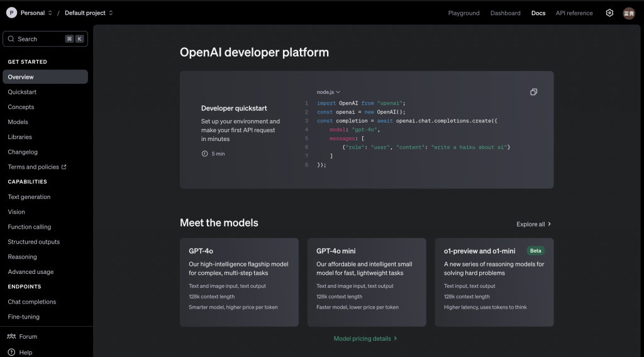Open the Forum link
644x357 pixels.
(x=22, y=336)
